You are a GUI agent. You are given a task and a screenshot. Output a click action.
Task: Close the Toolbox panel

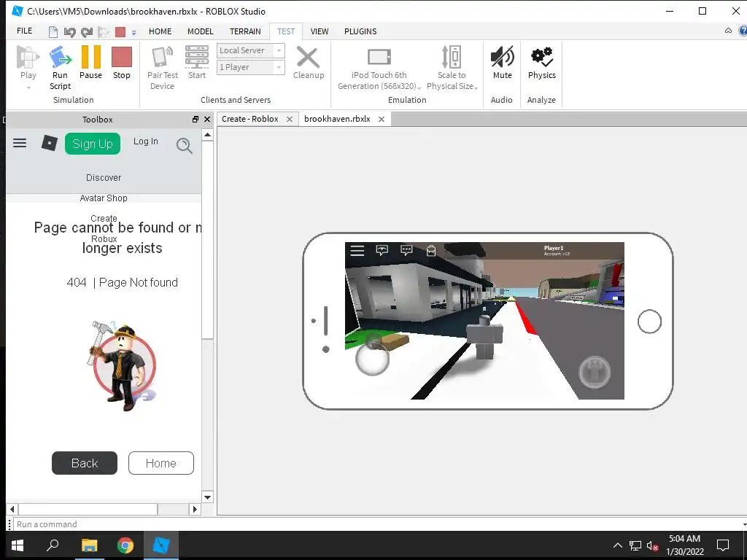click(206, 120)
